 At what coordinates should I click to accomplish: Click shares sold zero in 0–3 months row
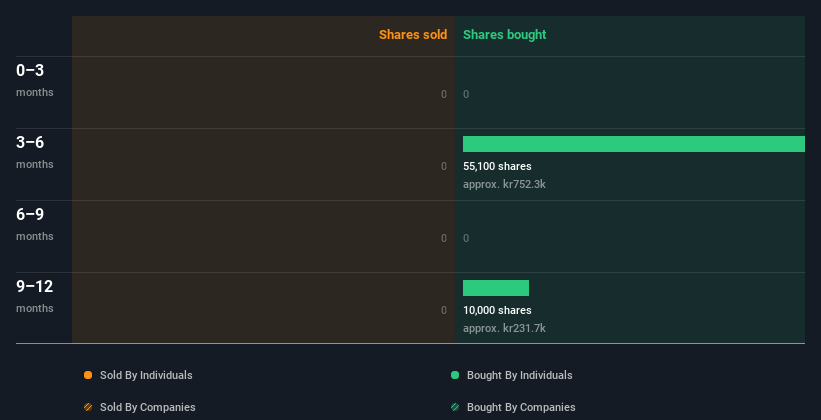coord(444,94)
